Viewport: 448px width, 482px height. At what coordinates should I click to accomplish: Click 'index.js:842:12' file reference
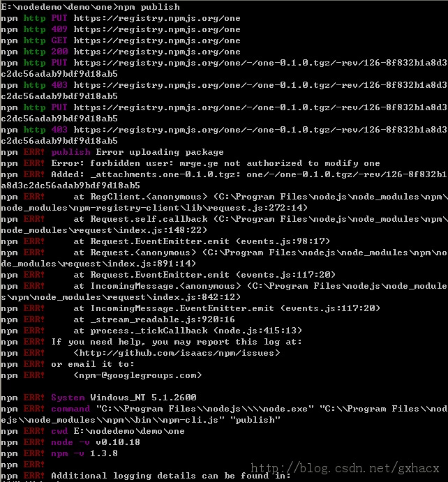coord(196,297)
